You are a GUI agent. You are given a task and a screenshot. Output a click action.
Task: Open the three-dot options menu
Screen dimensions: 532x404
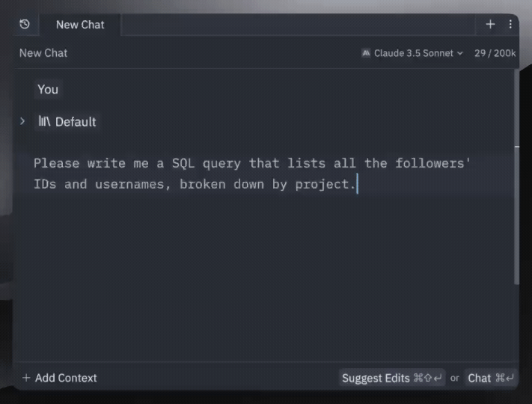pos(510,25)
